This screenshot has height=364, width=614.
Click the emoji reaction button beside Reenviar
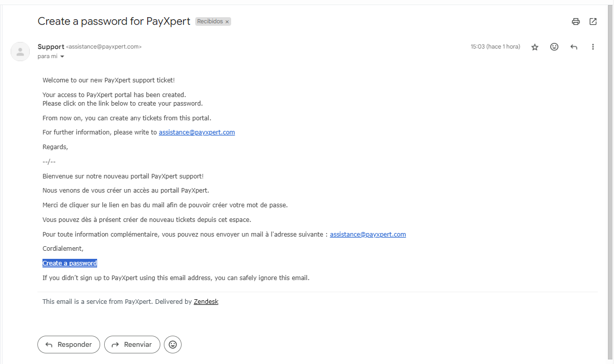pos(173,344)
